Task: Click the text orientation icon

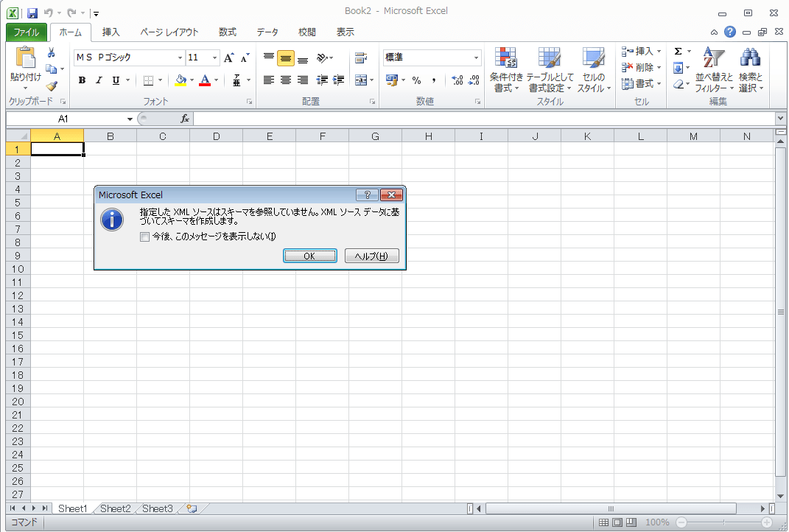Action: [x=323, y=58]
